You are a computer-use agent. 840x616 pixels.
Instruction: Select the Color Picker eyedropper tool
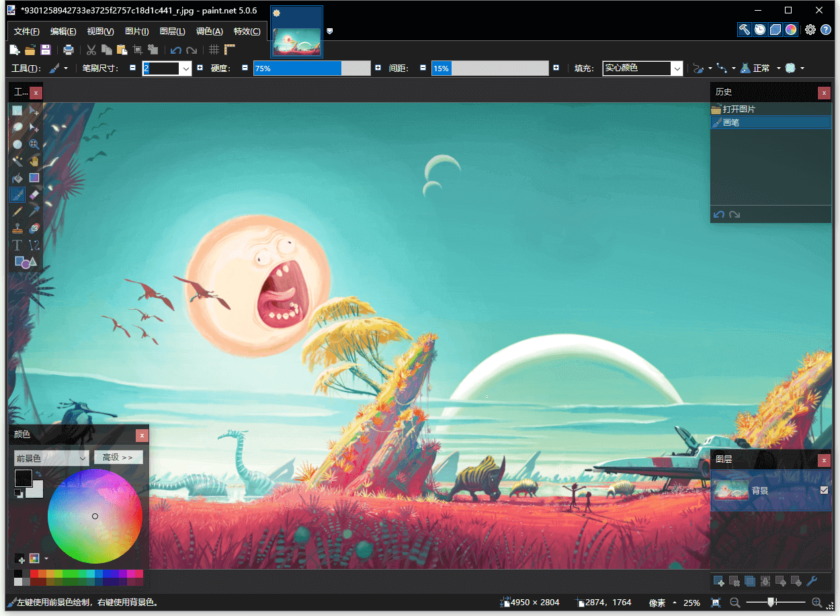[34, 212]
